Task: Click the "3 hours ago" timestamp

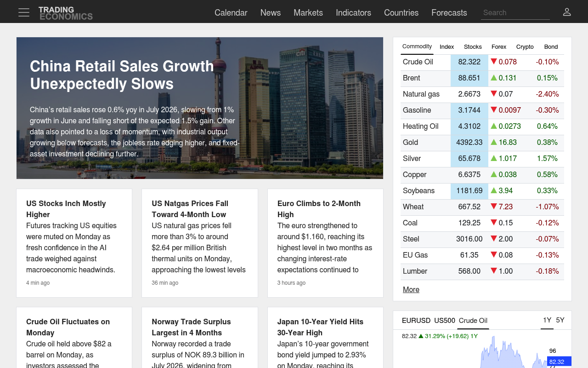Action: click(291, 283)
